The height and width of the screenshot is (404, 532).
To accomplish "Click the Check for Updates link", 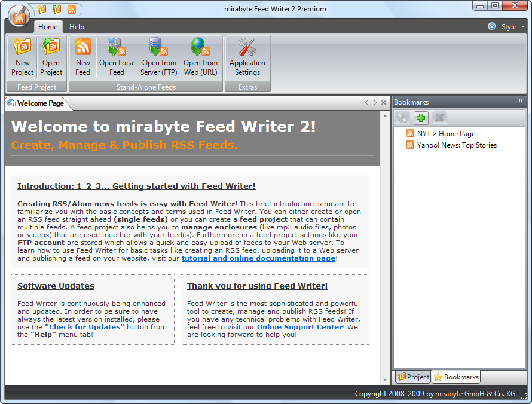I will point(85,327).
